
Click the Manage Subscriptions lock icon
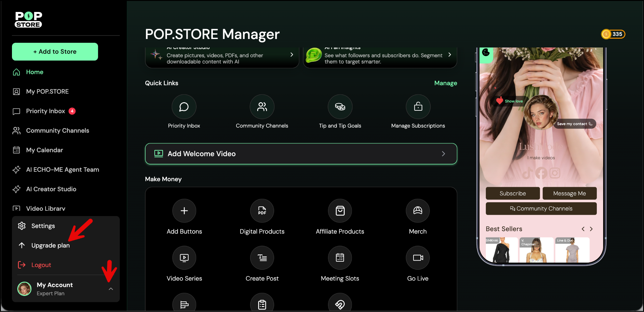418,107
